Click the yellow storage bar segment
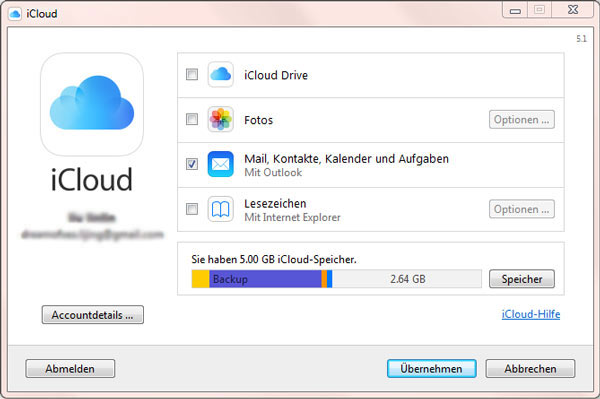Image resolution: width=600 pixels, height=399 pixels. [x=201, y=279]
